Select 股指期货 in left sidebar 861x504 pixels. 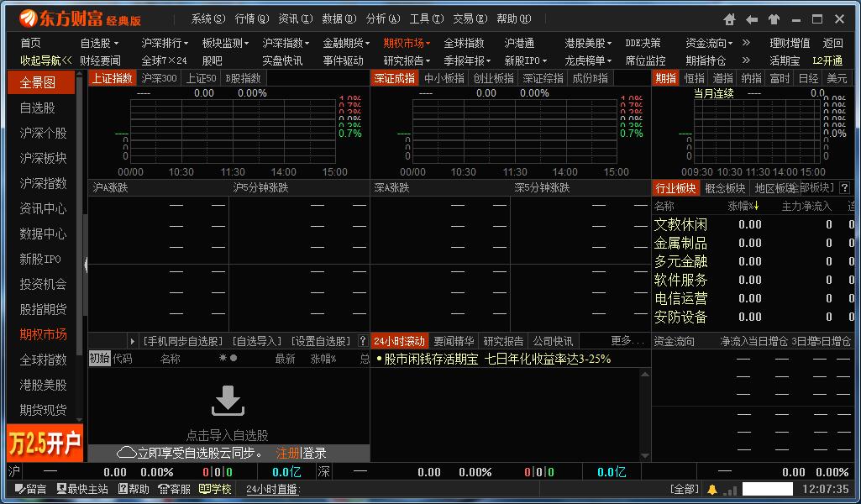43,309
